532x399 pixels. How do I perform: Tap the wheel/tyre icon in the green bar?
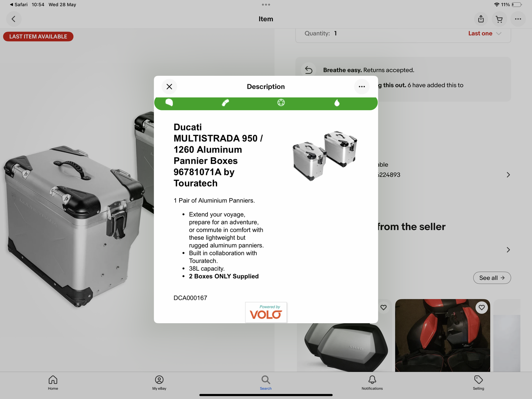[281, 102]
